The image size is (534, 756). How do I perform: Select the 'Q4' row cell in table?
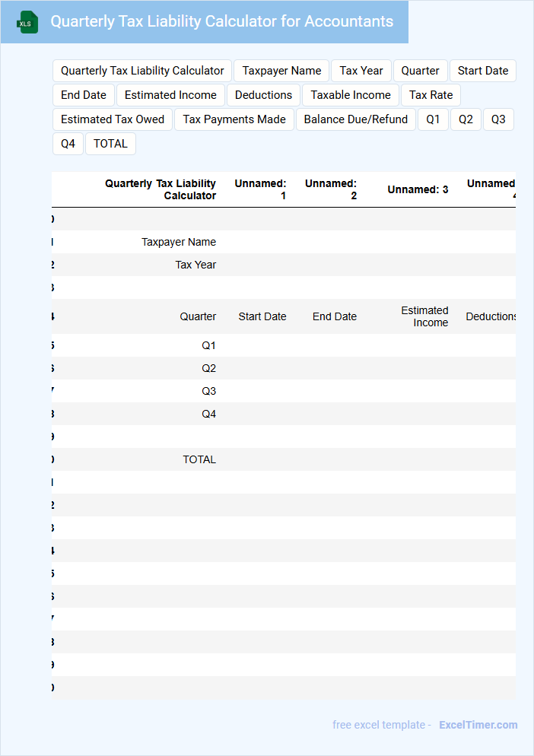tap(208, 415)
